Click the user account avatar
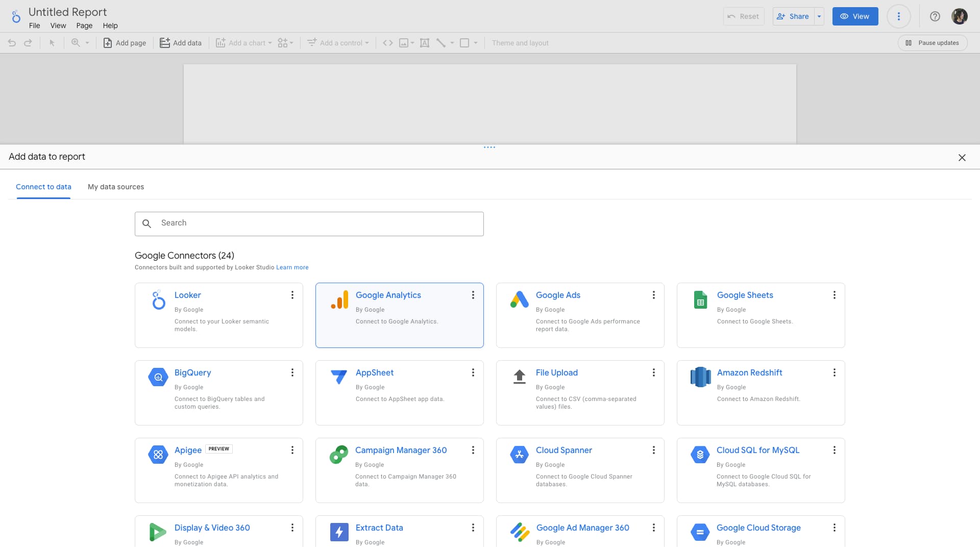980x551 pixels. point(960,16)
